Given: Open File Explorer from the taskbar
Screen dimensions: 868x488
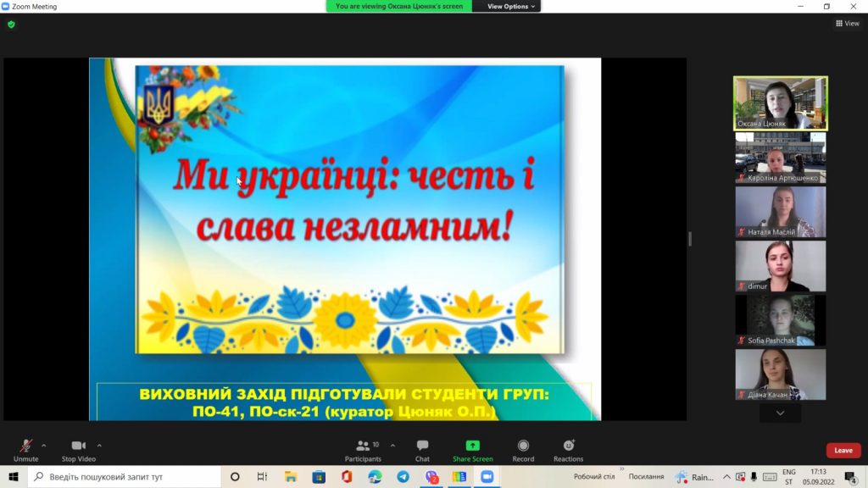Looking at the screenshot, I should [291, 477].
